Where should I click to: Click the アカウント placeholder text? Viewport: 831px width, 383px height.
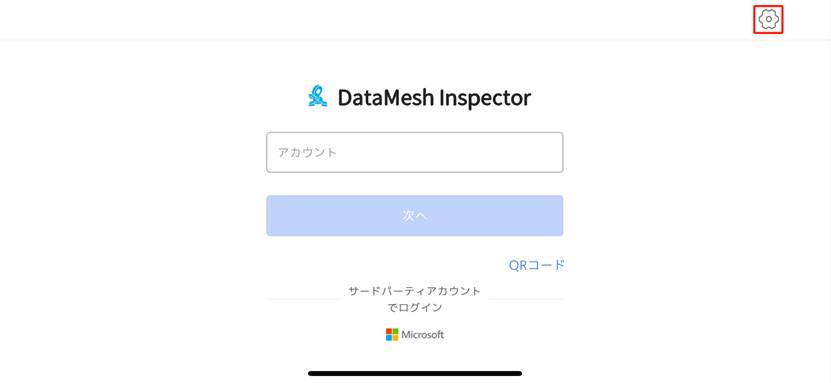[x=307, y=153]
